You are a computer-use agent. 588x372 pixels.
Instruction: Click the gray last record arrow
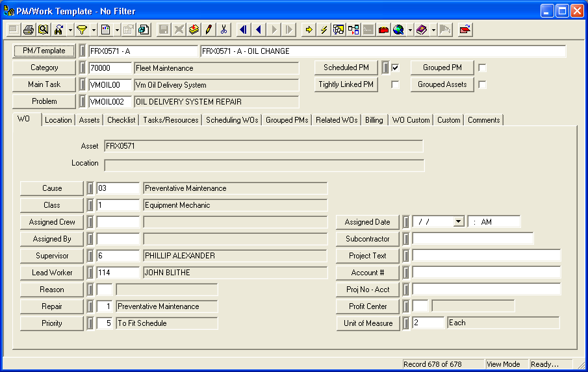pos(288,30)
